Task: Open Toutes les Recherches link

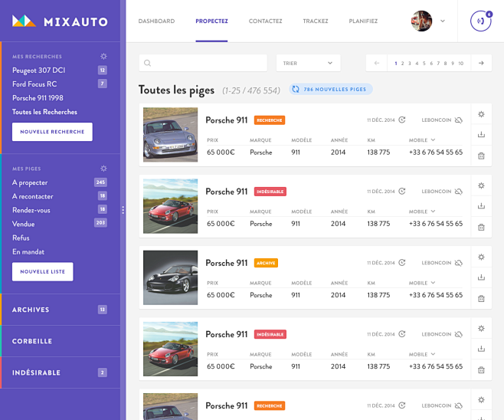Action: (44, 112)
